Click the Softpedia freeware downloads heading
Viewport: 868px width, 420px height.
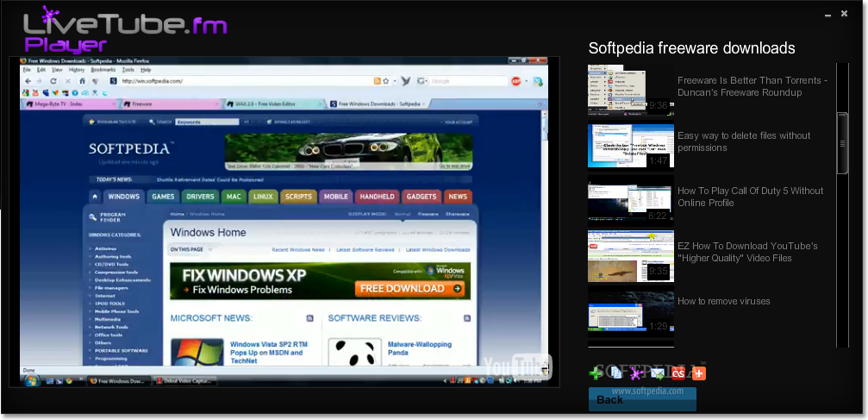(x=691, y=48)
